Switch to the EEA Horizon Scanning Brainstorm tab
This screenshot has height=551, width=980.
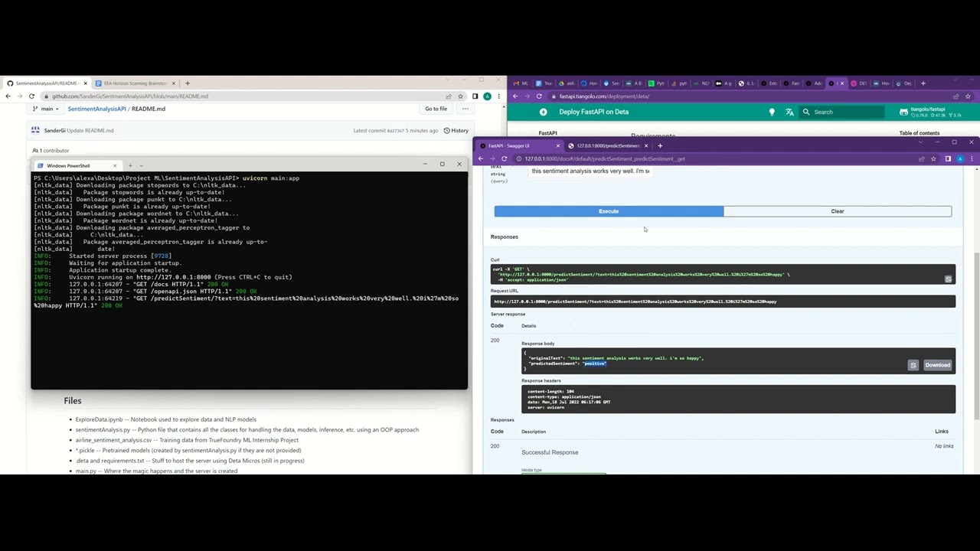point(136,83)
